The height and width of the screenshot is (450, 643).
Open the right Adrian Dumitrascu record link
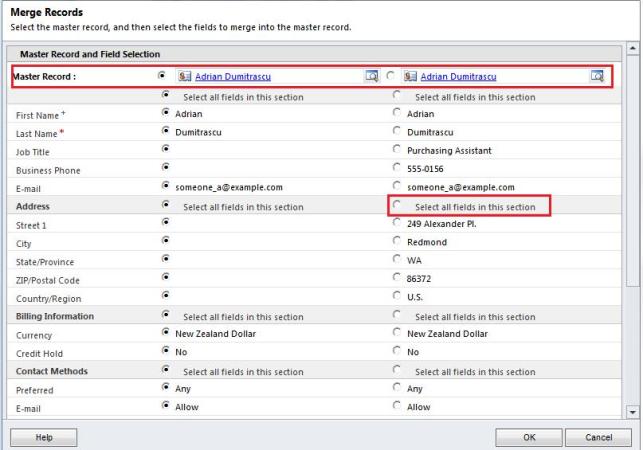pos(458,77)
